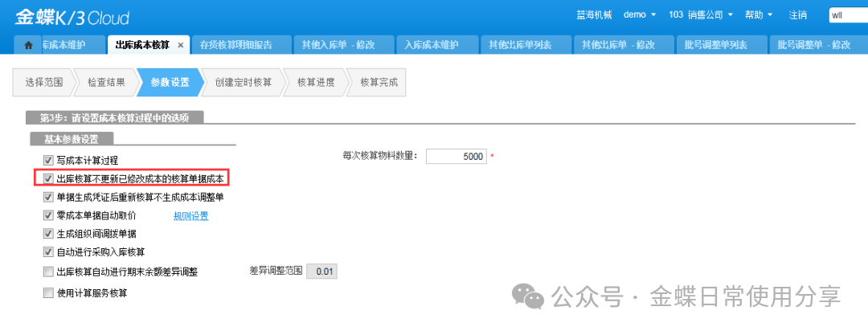Enable 出库核算自动进行期末余额差异调整 checkbox
Image resolution: width=868 pixels, height=331 pixels.
[x=48, y=272]
